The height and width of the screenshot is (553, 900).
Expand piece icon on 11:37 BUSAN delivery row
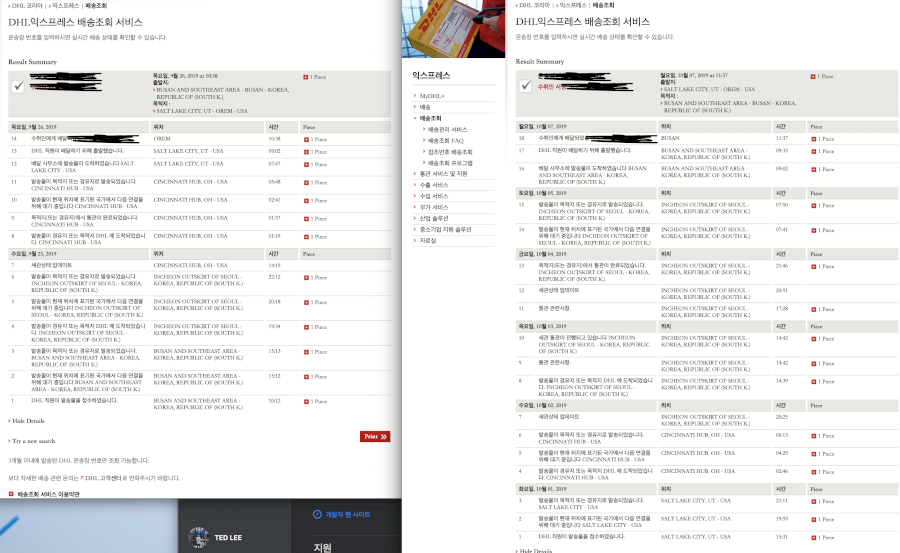pyautogui.click(x=813, y=140)
